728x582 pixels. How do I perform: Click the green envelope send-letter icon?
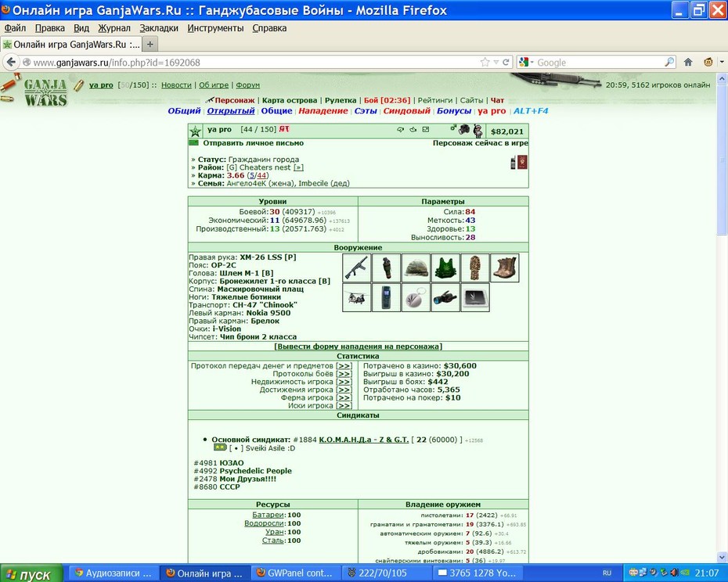[193, 143]
